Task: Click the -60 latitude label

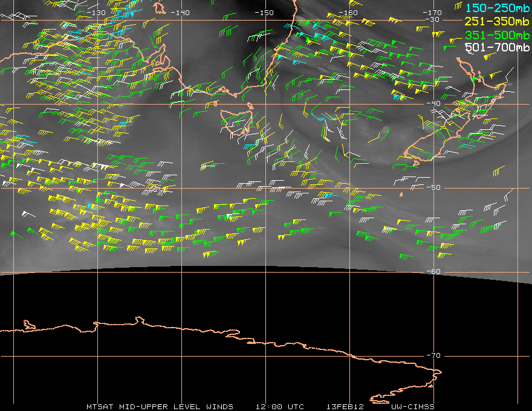Action: point(433,271)
